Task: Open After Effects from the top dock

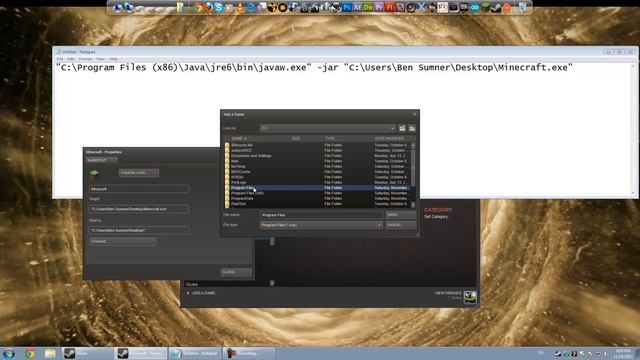Action: (x=357, y=7)
